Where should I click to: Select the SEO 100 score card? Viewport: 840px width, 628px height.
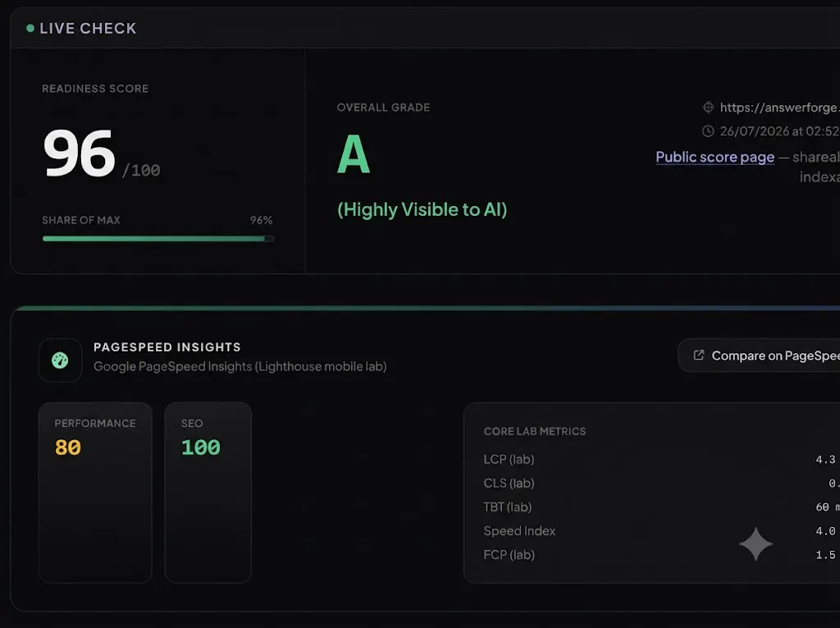click(x=208, y=493)
